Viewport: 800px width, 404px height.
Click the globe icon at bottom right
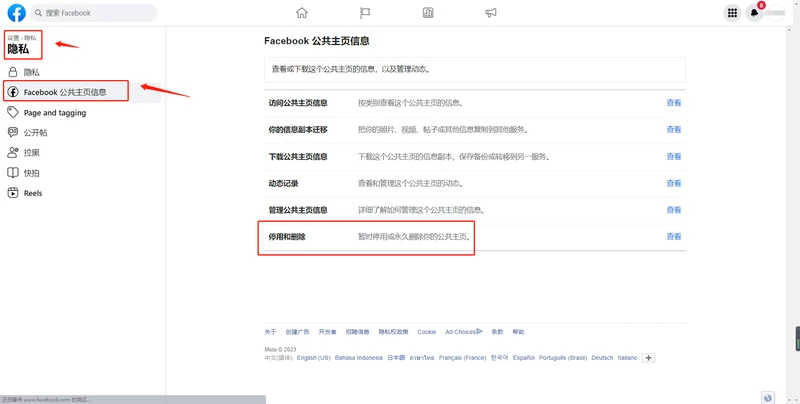[x=768, y=397]
